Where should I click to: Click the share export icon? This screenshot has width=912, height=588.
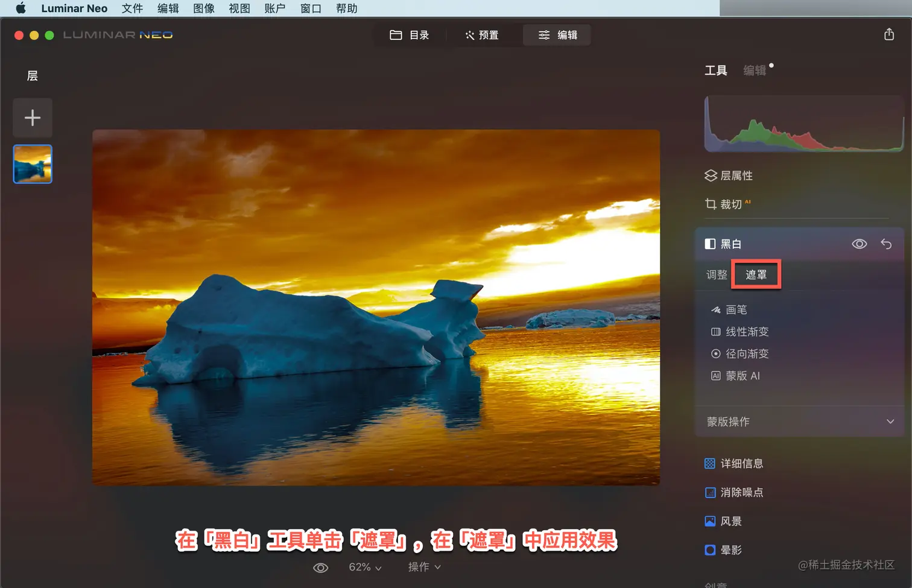pyautogui.click(x=889, y=34)
